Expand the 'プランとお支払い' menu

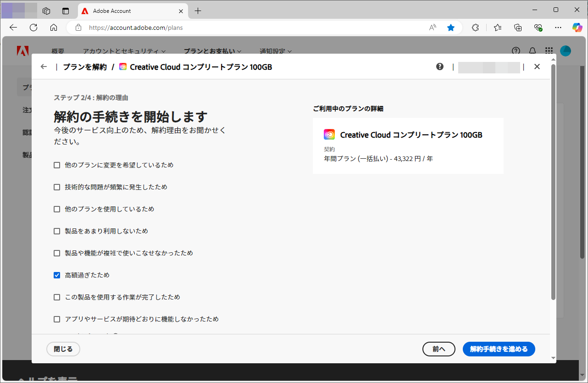212,51
